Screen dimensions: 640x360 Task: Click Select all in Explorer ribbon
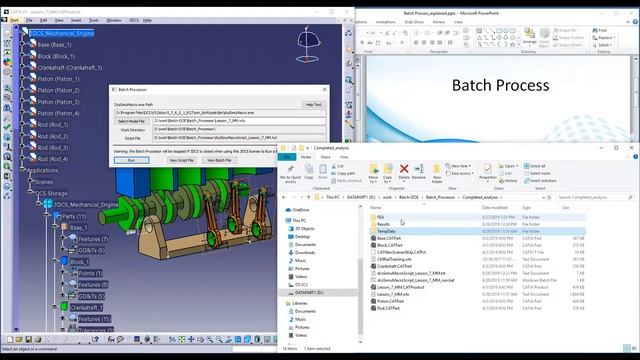pos(535,166)
